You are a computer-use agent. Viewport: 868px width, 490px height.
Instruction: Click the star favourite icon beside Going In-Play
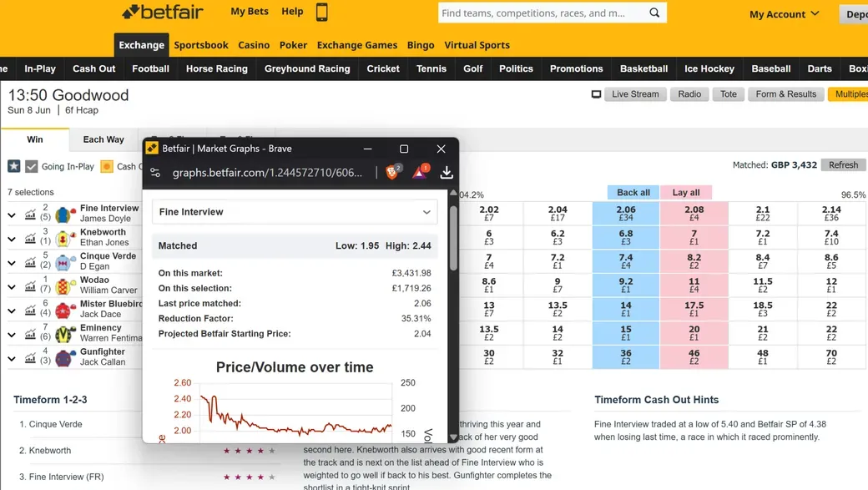pos(14,165)
